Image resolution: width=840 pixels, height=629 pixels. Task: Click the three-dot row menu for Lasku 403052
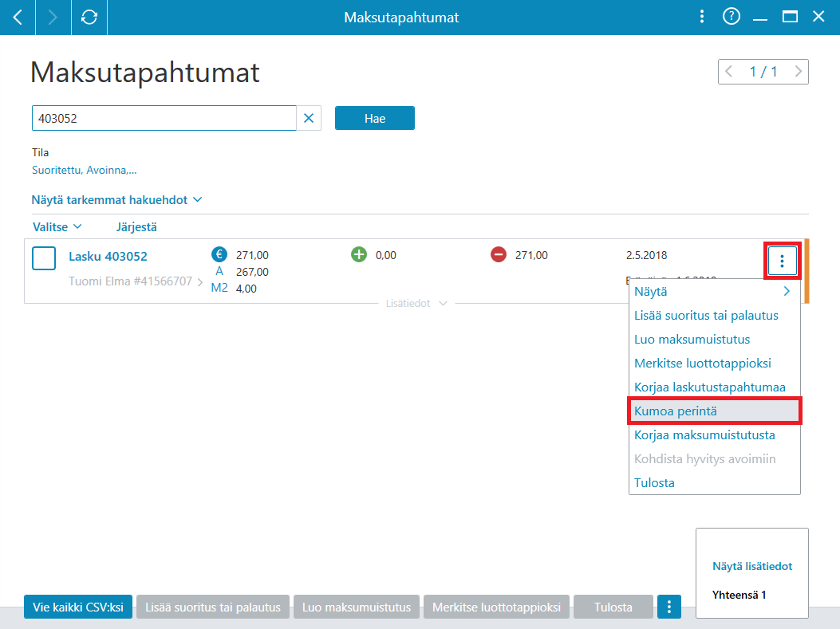tap(782, 261)
